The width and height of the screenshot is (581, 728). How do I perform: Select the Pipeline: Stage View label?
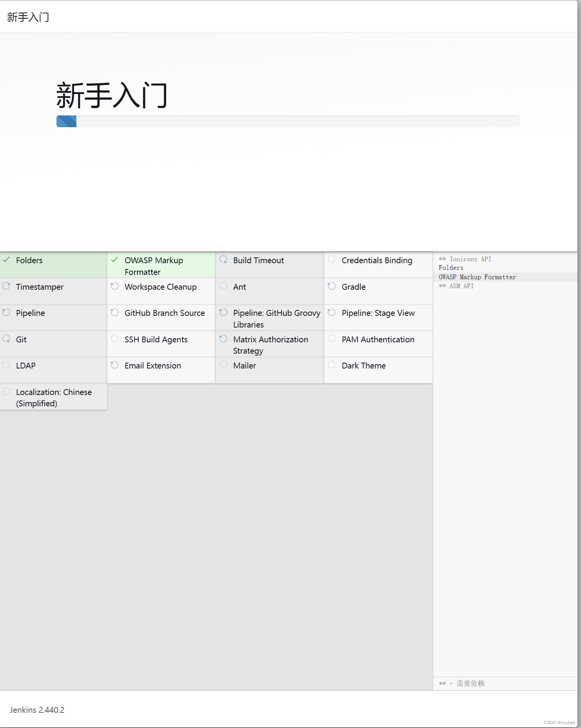[x=378, y=313]
